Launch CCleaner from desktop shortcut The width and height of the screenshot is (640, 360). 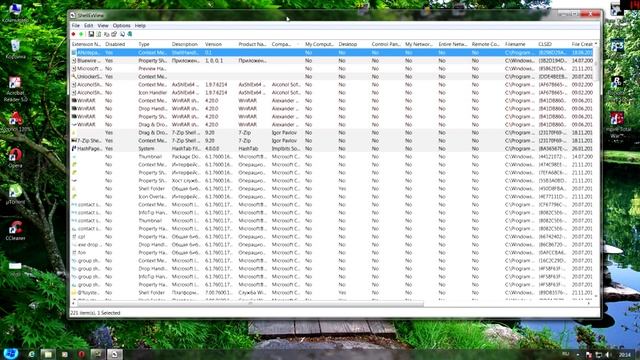coord(15,230)
